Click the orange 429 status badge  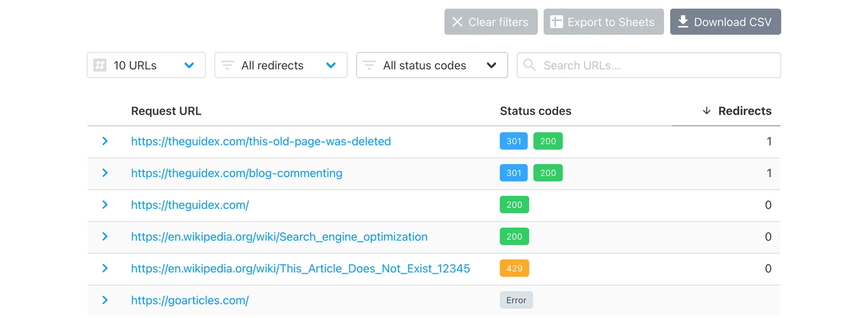pyautogui.click(x=514, y=268)
